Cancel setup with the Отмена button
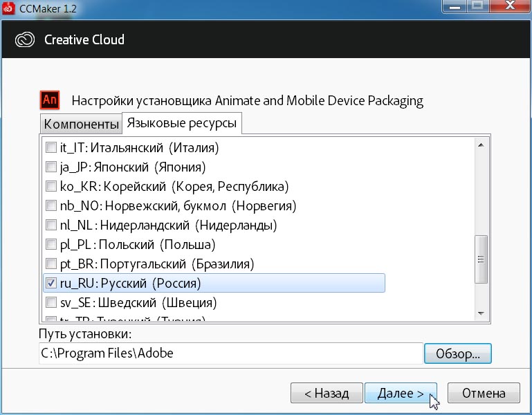The height and width of the screenshot is (415, 532). pyautogui.click(x=484, y=393)
